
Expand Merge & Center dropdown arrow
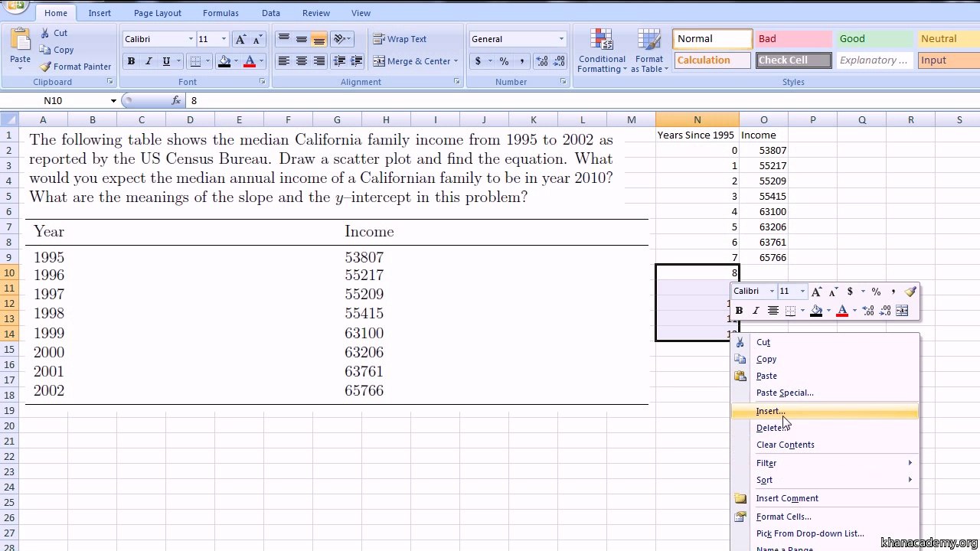tap(456, 61)
